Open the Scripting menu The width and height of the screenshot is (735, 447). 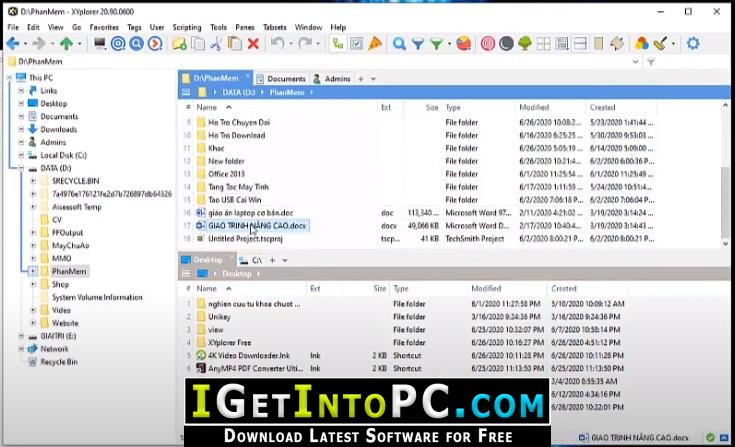(187, 27)
